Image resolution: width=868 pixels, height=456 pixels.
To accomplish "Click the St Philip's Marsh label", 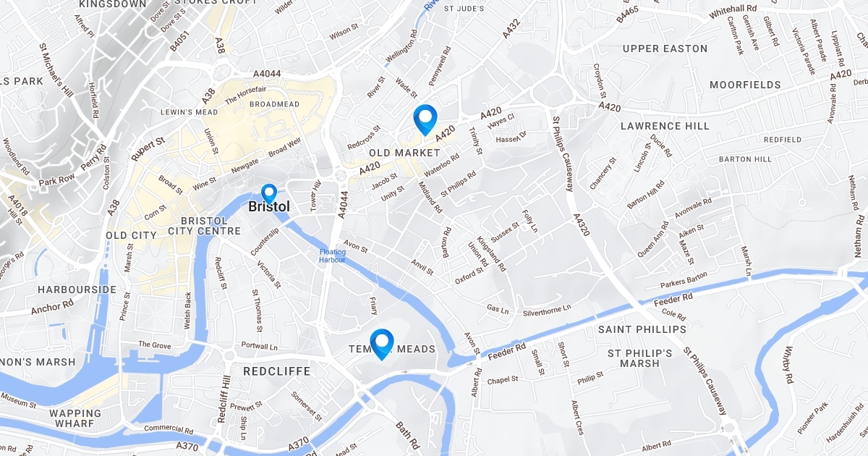I will pyautogui.click(x=640, y=358).
